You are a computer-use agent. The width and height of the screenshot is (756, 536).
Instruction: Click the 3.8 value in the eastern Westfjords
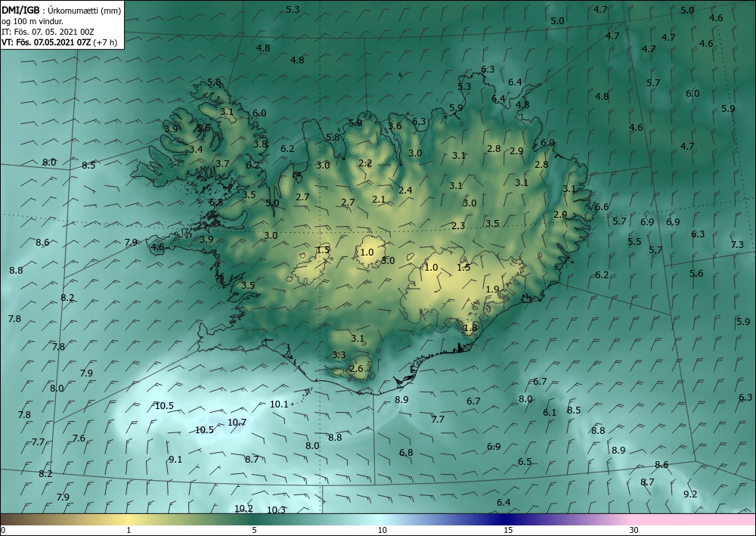(260, 144)
